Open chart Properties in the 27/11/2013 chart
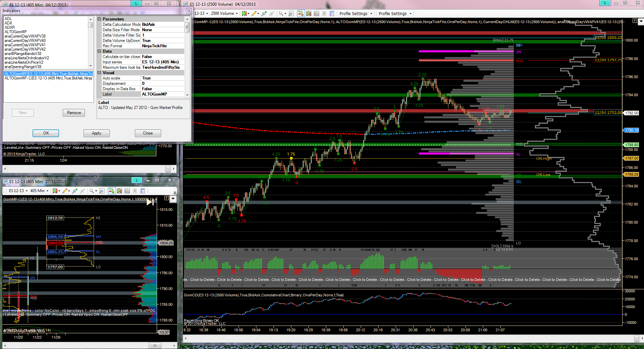 pyautogui.click(x=143, y=191)
